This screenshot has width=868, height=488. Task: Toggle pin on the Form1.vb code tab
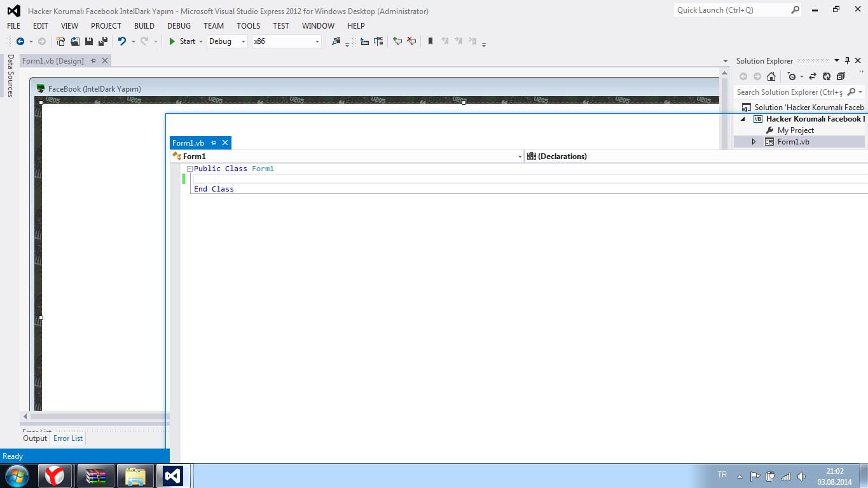214,143
